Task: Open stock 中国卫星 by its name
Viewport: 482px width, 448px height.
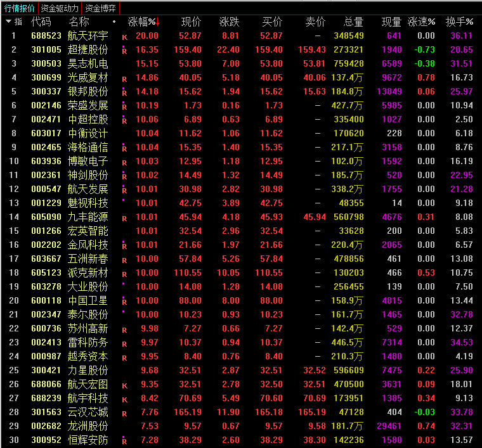Action: coord(88,302)
